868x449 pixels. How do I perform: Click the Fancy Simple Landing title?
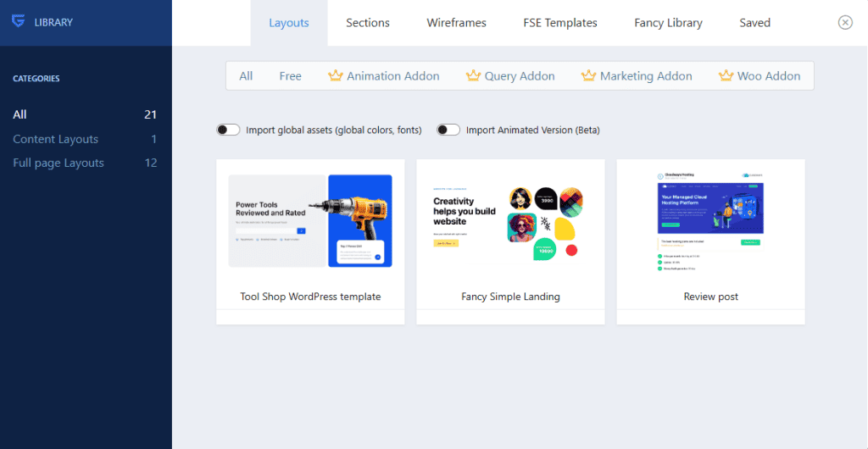pos(510,297)
